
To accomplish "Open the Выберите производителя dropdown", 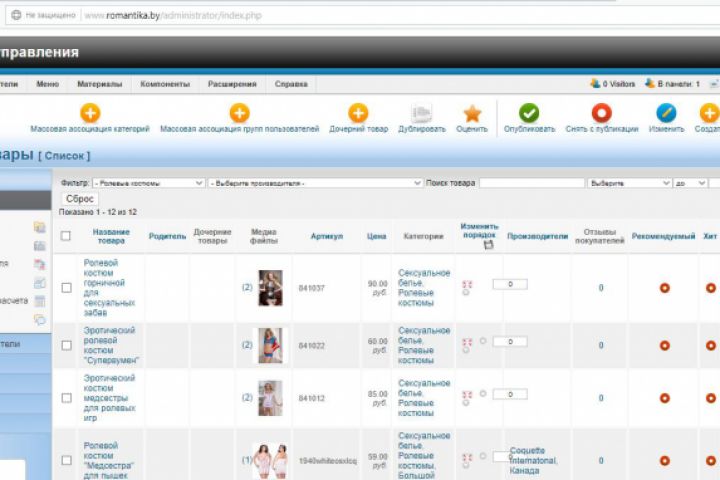I will pos(315,183).
